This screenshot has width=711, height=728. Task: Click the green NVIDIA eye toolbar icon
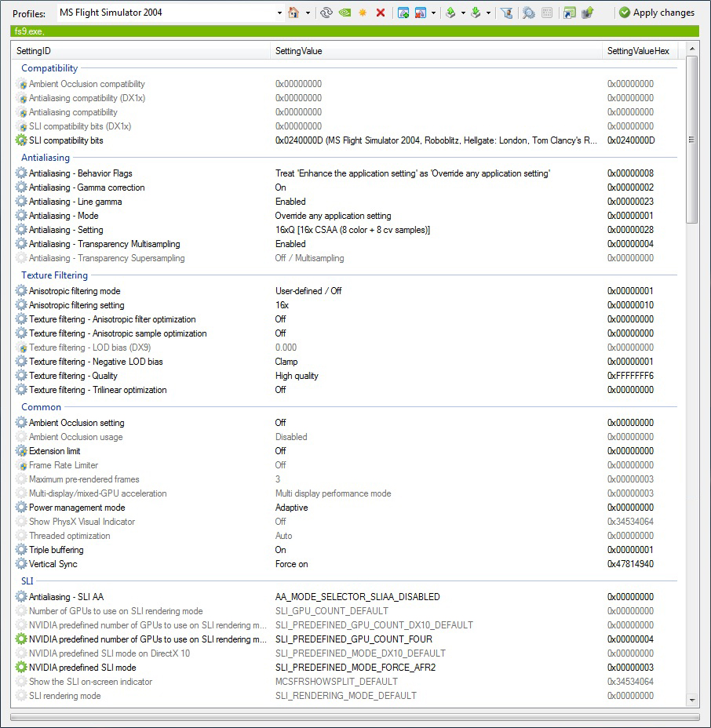click(x=345, y=13)
